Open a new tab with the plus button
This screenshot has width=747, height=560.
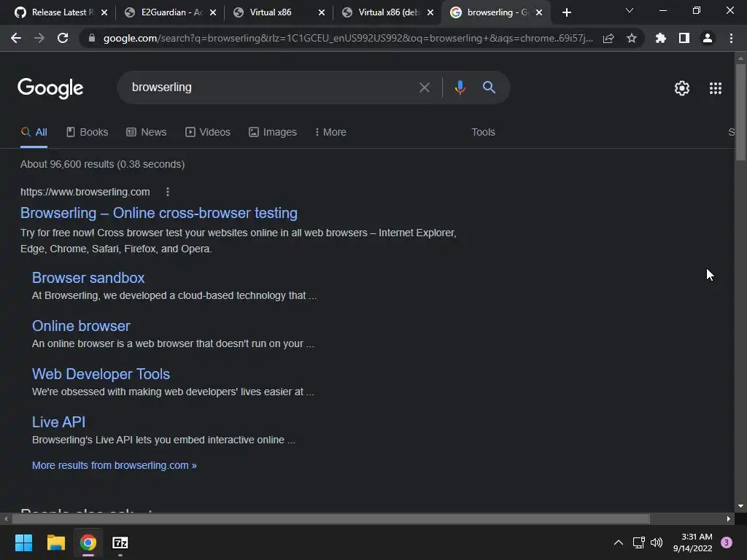(x=566, y=12)
